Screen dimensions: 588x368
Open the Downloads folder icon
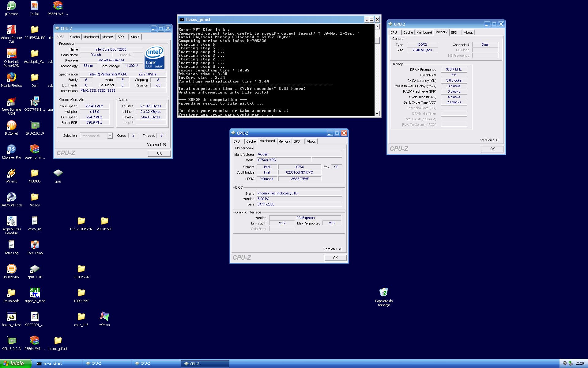pos(11,295)
